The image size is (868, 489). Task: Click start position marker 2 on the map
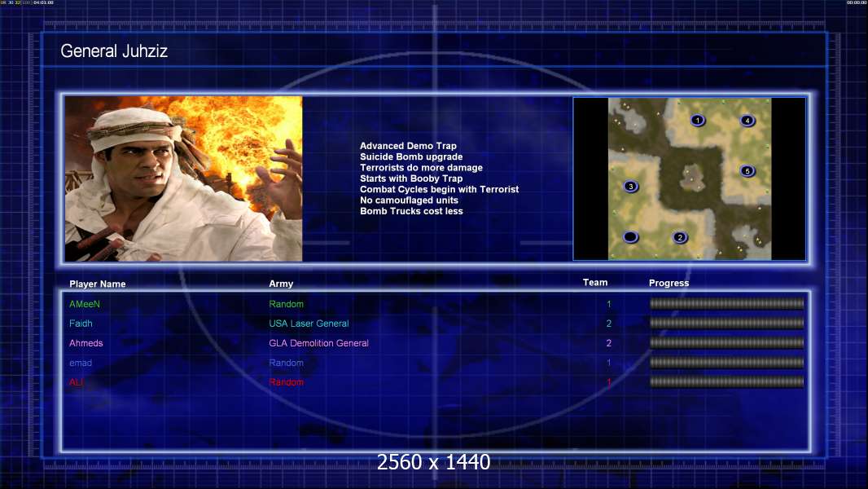click(x=680, y=238)
